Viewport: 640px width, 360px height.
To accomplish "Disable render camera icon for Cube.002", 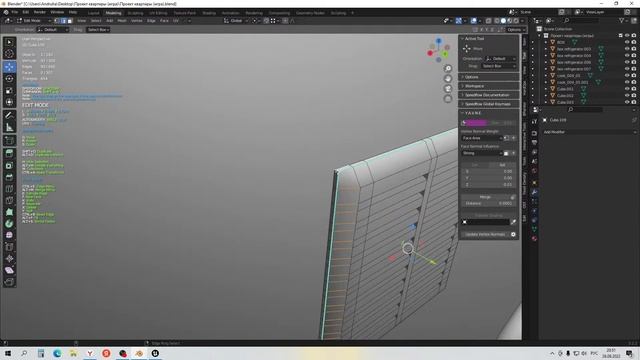I will pos(634,96).
